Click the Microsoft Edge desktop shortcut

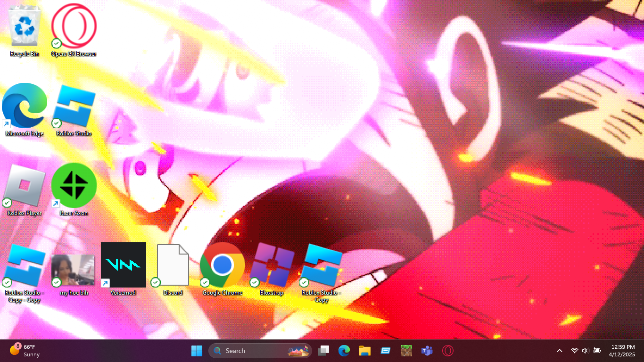click(x=25, y=110)
